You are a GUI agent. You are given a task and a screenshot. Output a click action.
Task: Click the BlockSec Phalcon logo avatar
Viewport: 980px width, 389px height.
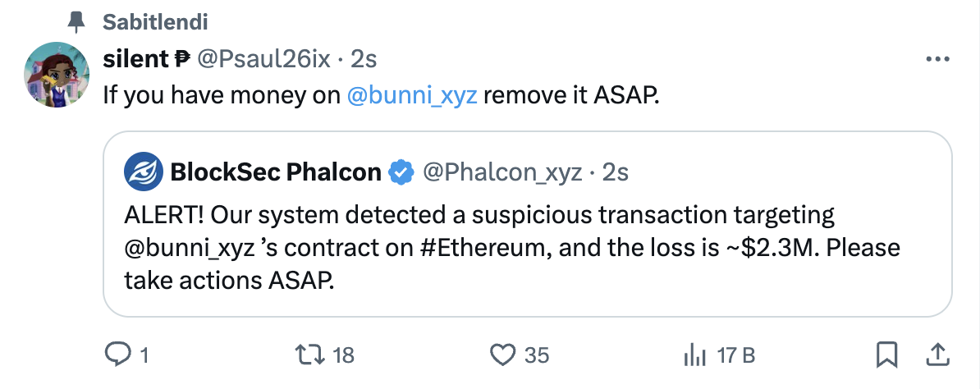coord(143,172)
